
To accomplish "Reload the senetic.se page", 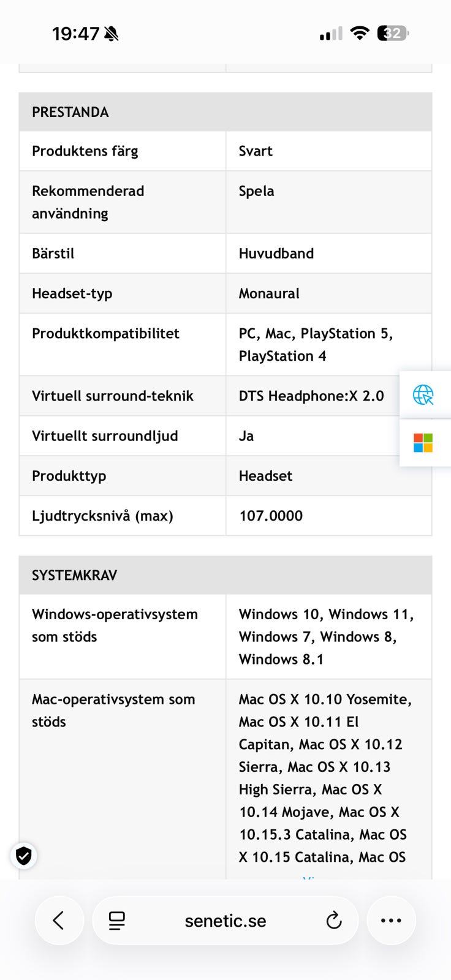I will coord(333,920).
